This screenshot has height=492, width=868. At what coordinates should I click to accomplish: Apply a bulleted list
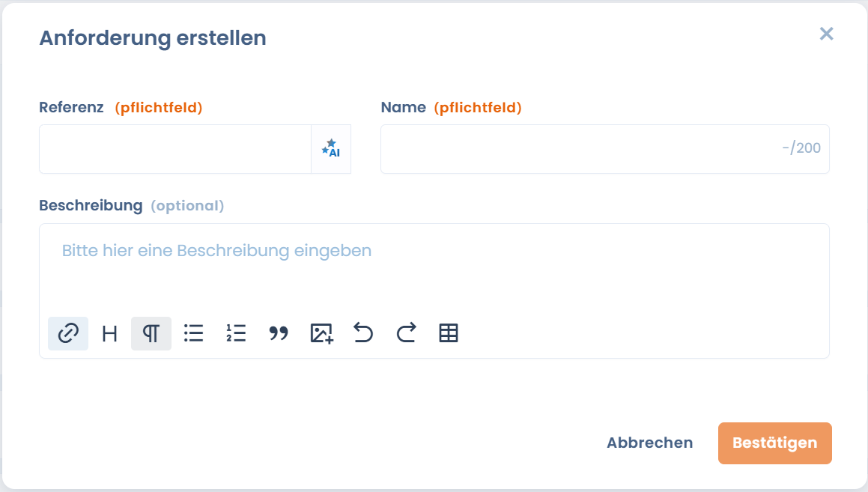coord(194,333)
